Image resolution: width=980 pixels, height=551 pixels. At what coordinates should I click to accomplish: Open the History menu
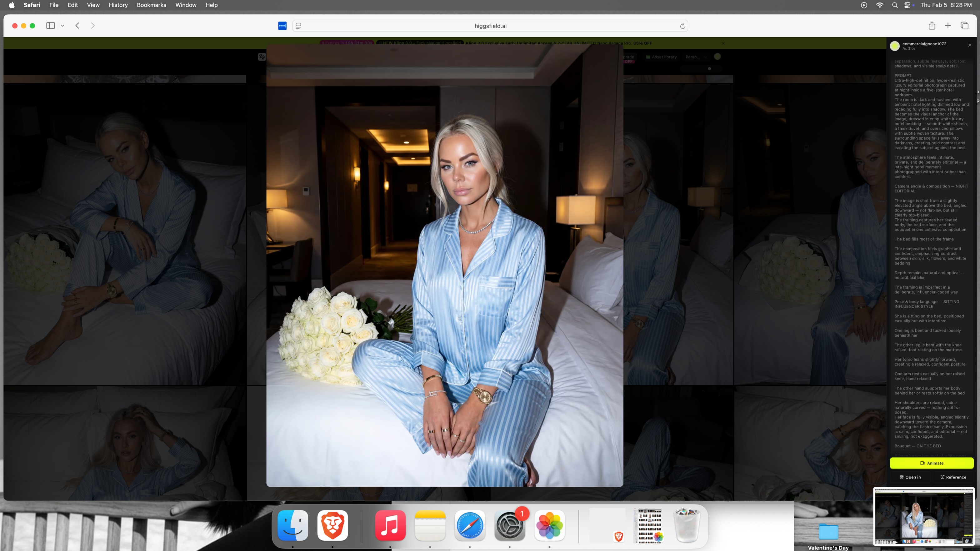pyautogui.click(x=118, y=5)
